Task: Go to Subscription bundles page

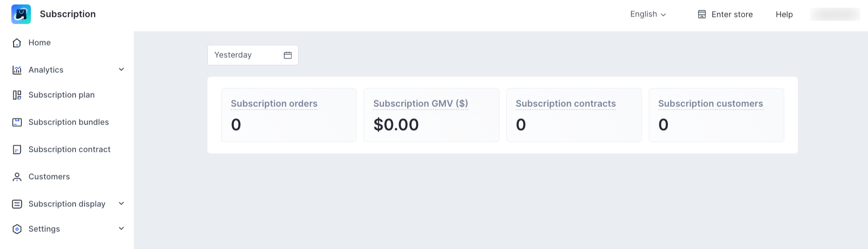Action: point(68,122)
